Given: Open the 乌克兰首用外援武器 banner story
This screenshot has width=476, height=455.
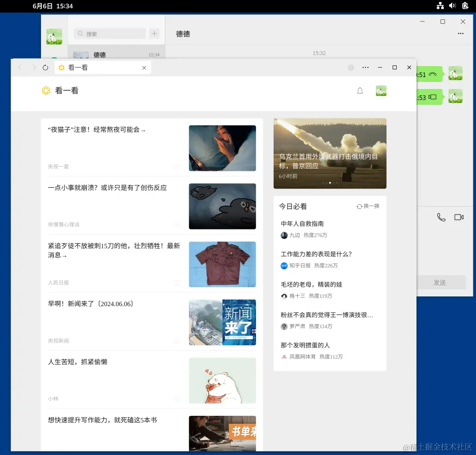Looking at the screenshot, I should point(330,153).
